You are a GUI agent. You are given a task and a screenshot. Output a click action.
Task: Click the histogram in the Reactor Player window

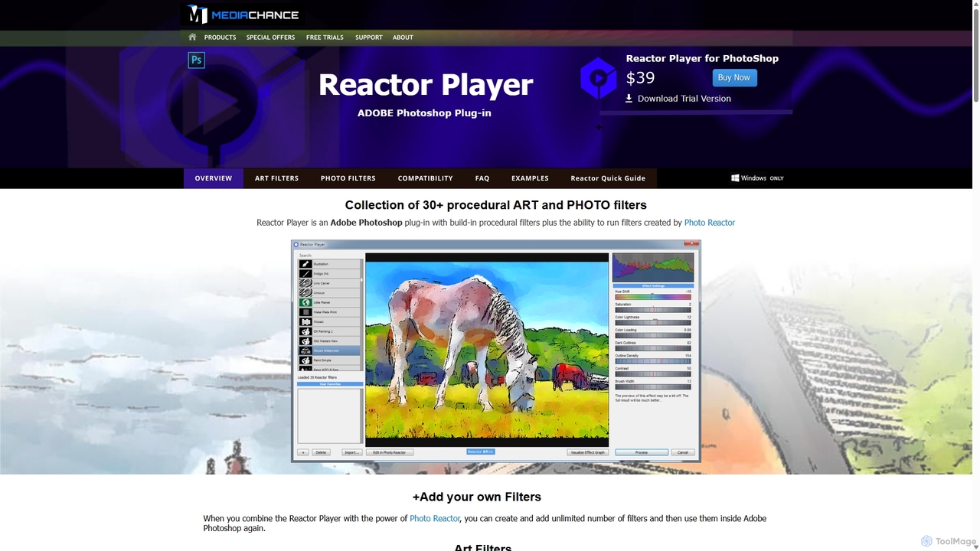[x=653, y=268]
